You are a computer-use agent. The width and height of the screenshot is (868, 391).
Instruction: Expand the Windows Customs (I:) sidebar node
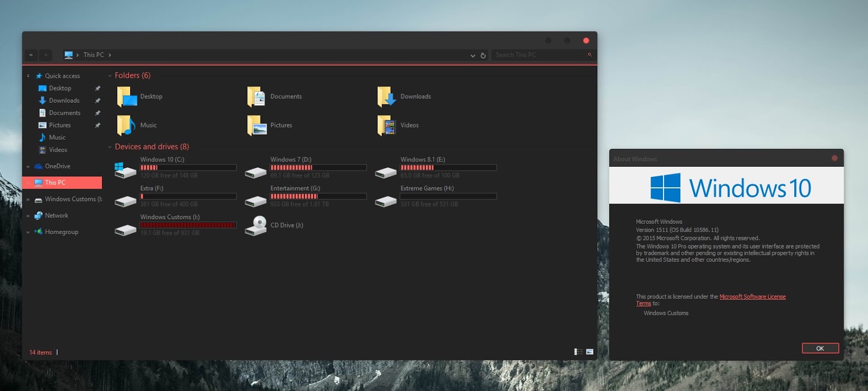click(x=28, y=199)
